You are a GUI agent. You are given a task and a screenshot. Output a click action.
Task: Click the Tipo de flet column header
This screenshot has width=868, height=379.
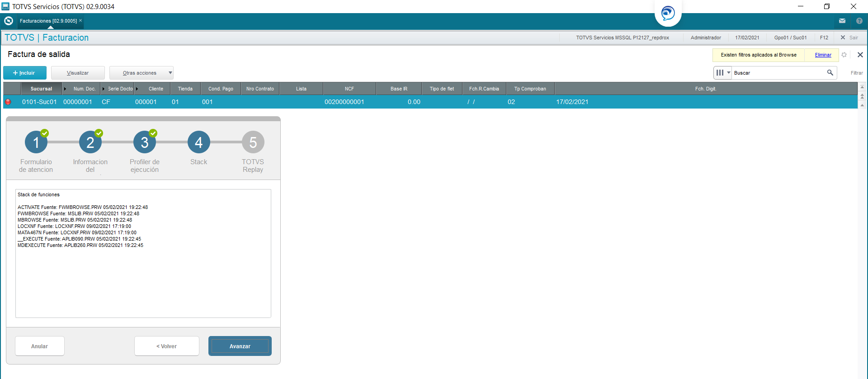coord(442,89)
